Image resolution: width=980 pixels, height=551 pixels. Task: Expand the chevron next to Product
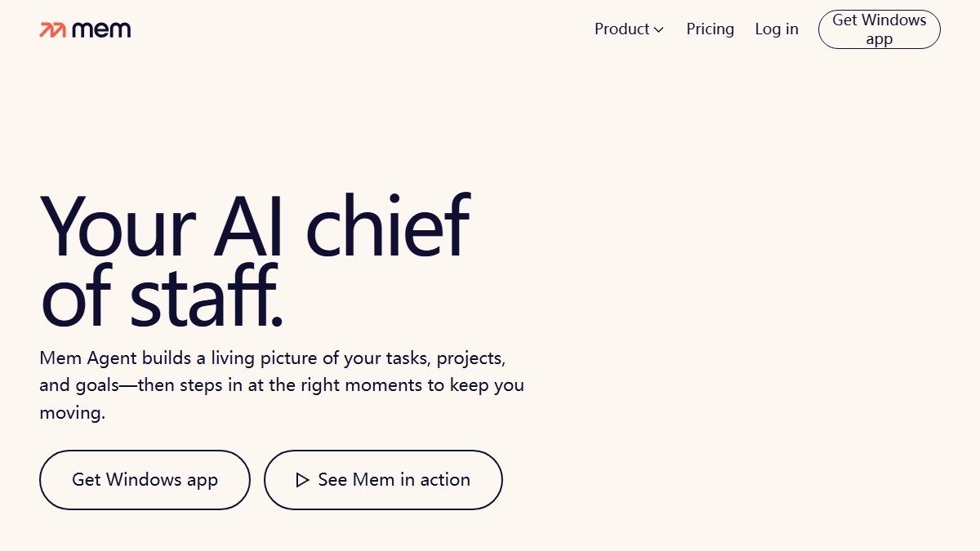659,29
